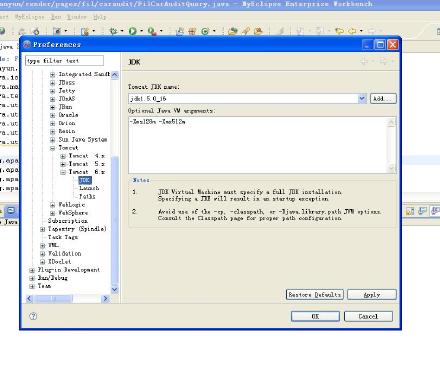The image size is (440, 368).
Task: Expand the Plug-in Development node
Action: [32, 270]
